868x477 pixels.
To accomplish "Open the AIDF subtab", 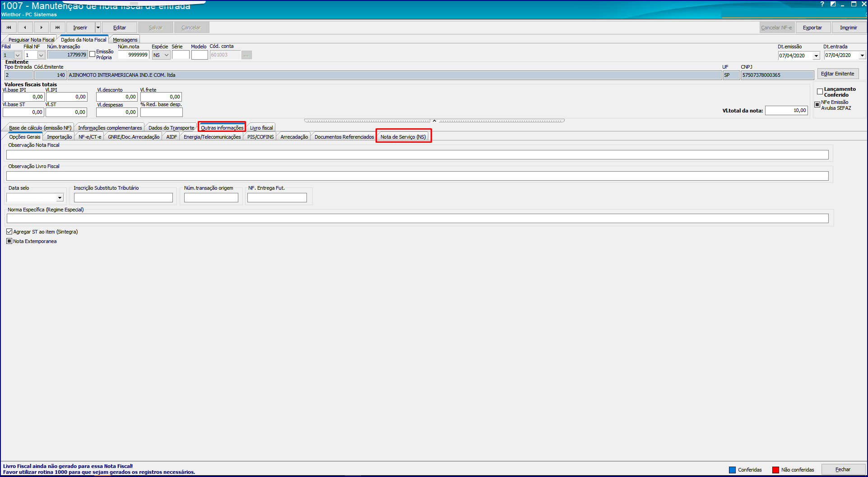I will (x=172, y=137).
